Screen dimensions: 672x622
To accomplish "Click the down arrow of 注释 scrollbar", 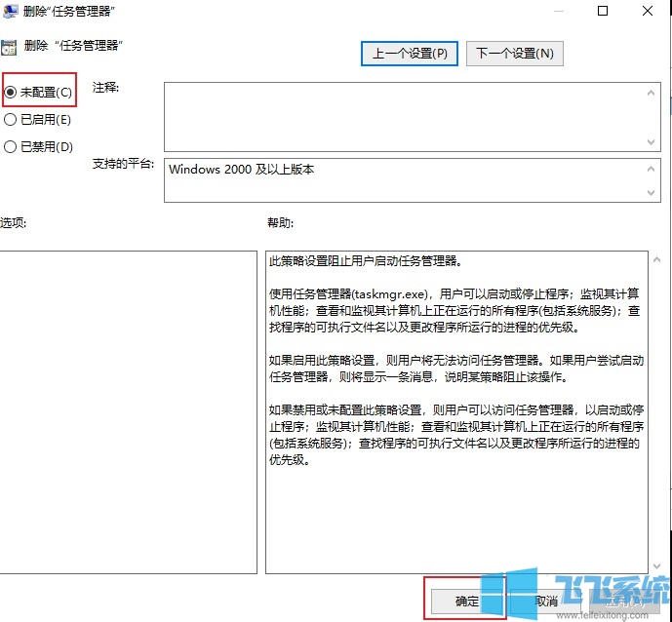I will pos(651,141).
